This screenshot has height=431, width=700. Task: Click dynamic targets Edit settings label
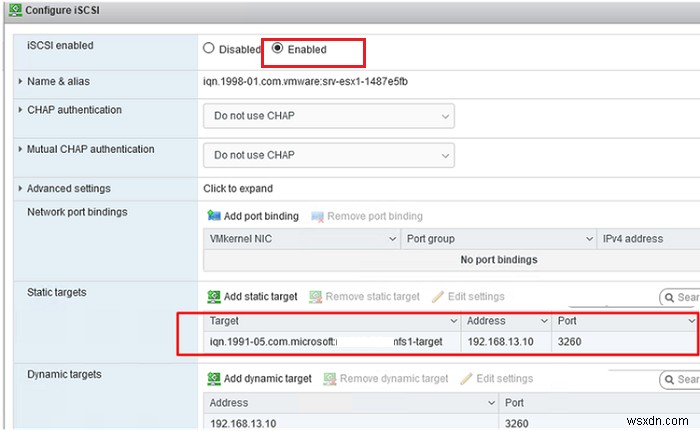pos(505,379)
